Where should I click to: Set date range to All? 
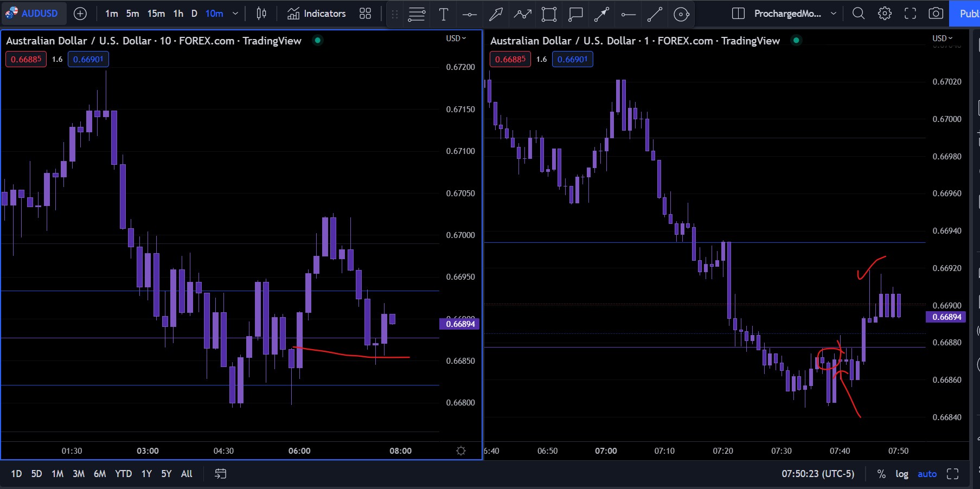click(187, 474)
